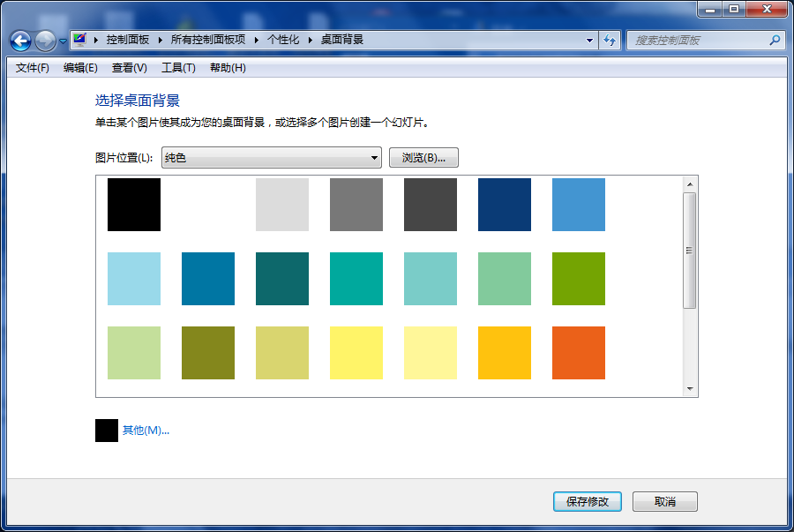
Task: Select the pale lime green swatch
Action: click(134, 353)
